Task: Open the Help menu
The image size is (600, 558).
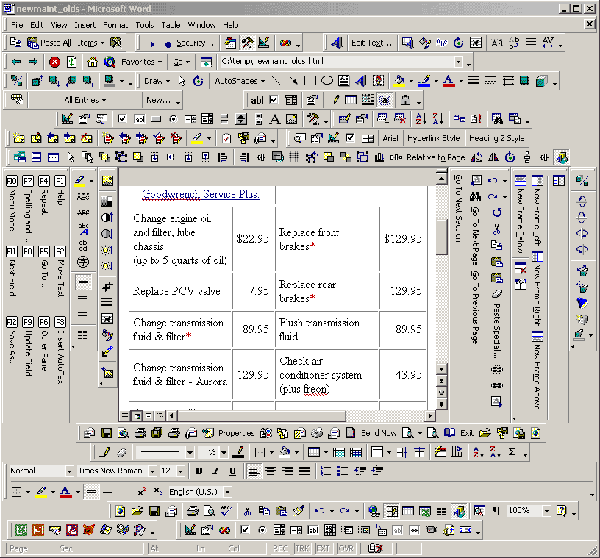Action: click(x=231, y=25)
